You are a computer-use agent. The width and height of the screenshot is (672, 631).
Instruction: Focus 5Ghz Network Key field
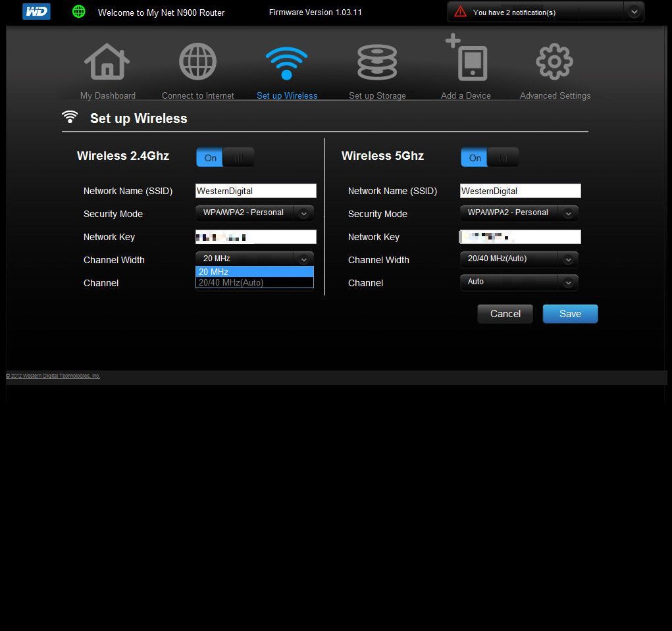(x=520, y=237)
